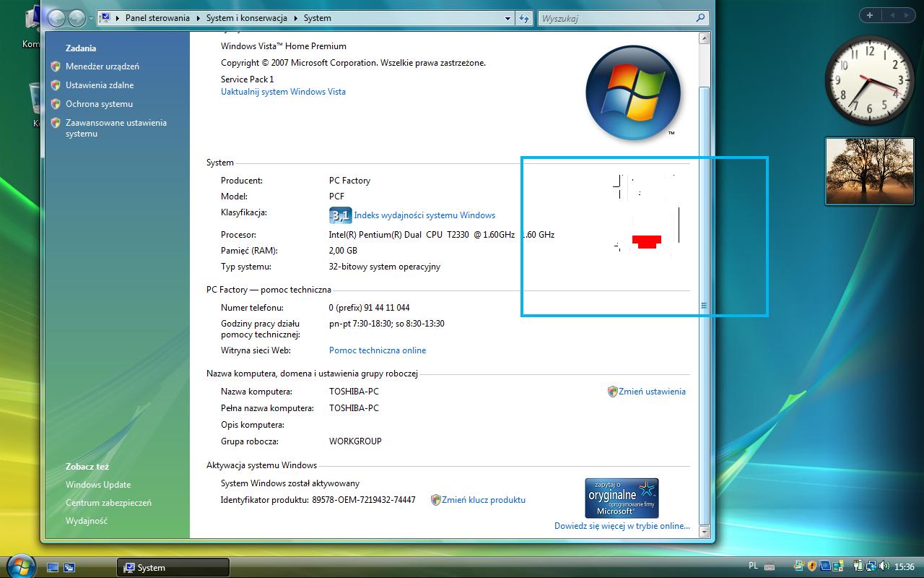Viewport: 924px width, 578px height.
Task: Open Windows Update in sidebar
Action: click(98, 485)
